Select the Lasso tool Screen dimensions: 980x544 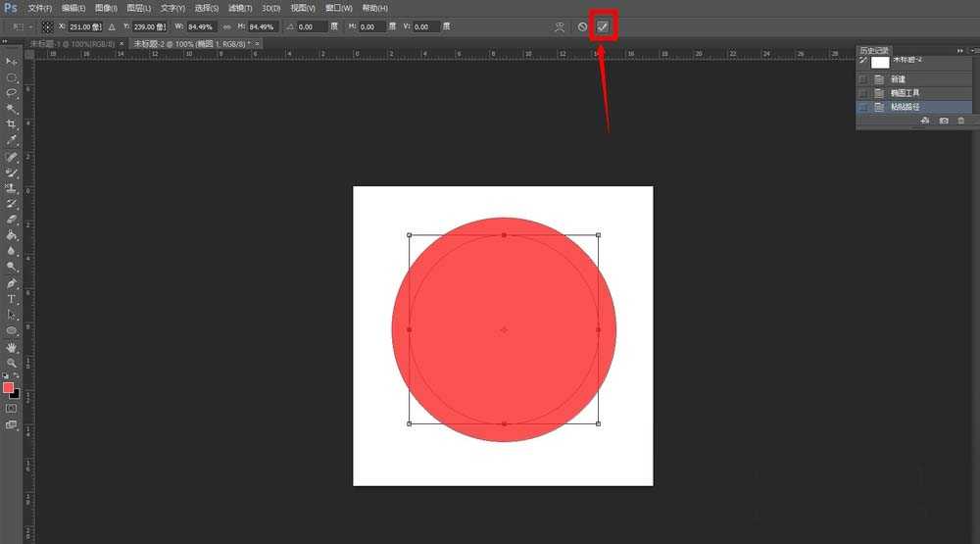(11, 93)
